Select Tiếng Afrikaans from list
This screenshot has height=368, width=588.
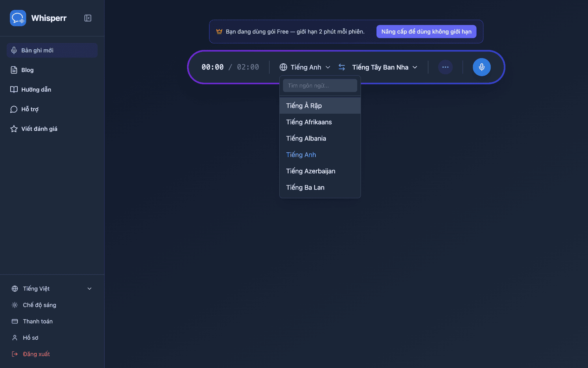(320, 122)
